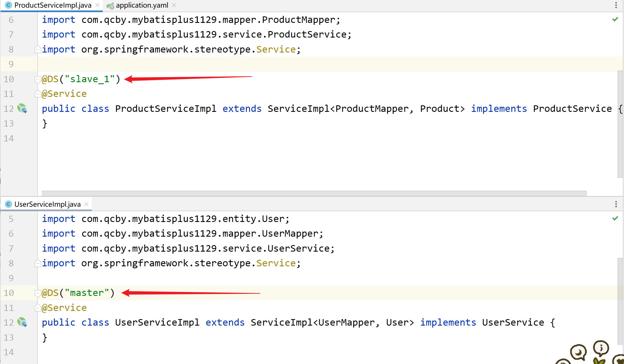This screenshot has height=364, width=624.
Task: Collapse annotation fold at @DS("slave_1") line
Action: pyautogui.click(x=37, y=79)
